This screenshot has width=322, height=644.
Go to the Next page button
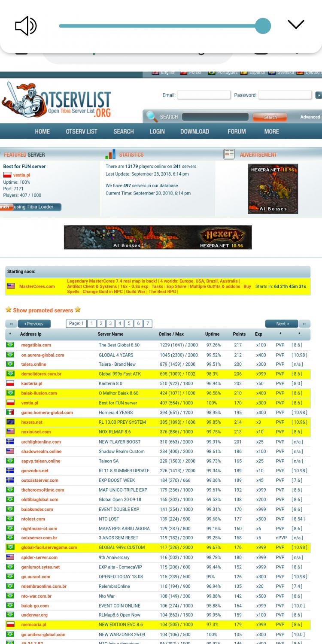282,324
